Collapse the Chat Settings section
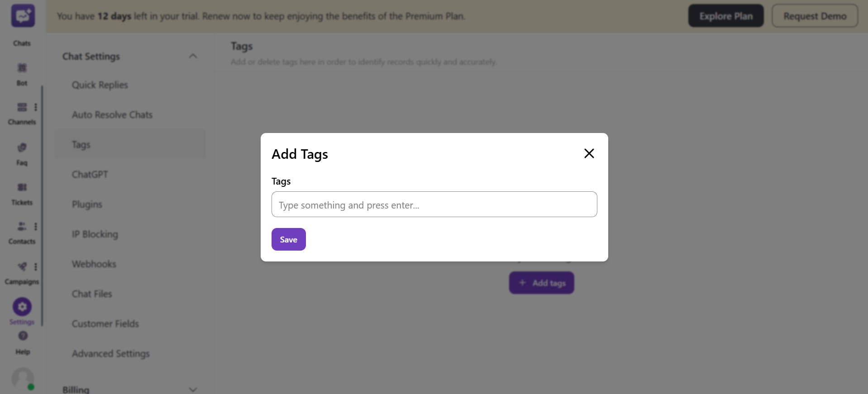Screen dimensions: 868x394 [193, 56]
